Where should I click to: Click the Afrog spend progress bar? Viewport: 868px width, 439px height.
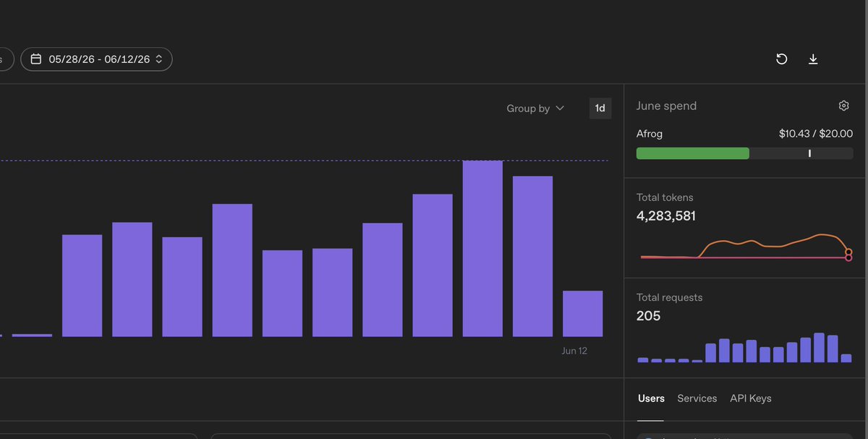(744, 153)
